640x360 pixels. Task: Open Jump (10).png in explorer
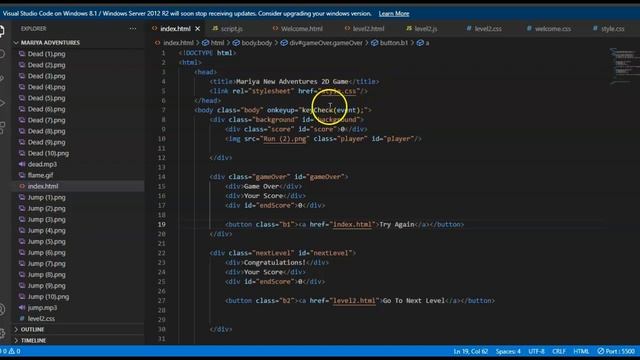pyautogui.click(x=48, y=297)
